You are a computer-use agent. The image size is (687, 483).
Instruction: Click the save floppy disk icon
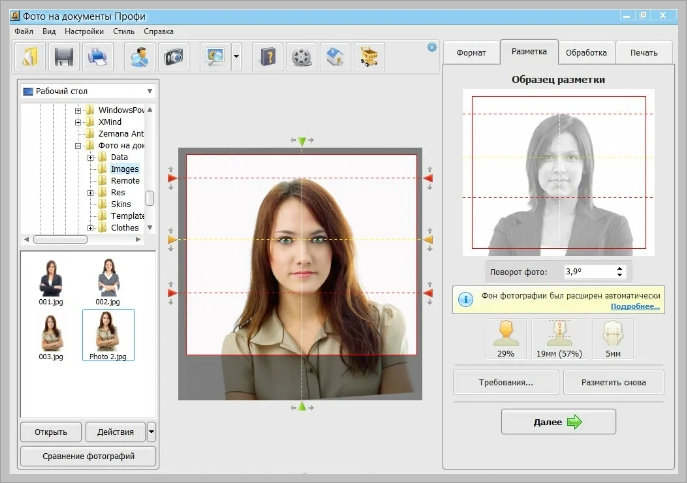[x=64, y=57]
